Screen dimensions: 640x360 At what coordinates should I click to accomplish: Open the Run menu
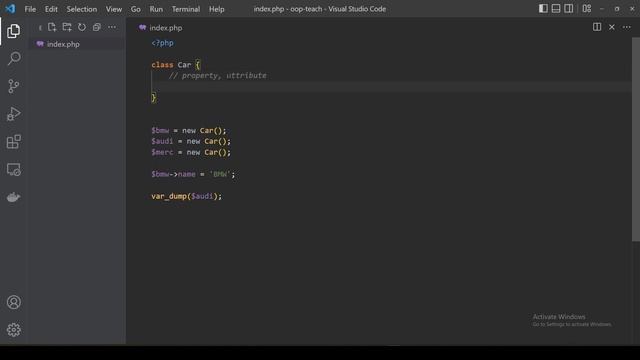156,9
